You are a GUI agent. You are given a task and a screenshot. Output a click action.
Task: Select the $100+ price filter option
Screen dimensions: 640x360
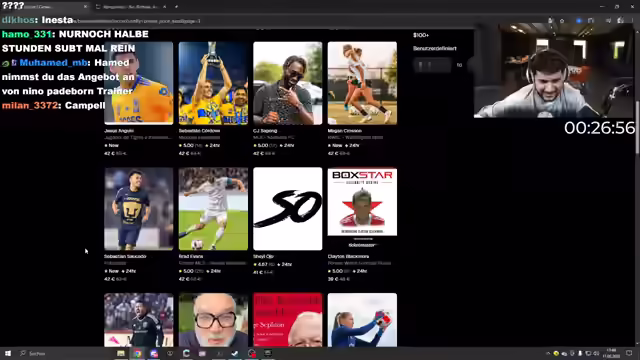click(421, 35)
